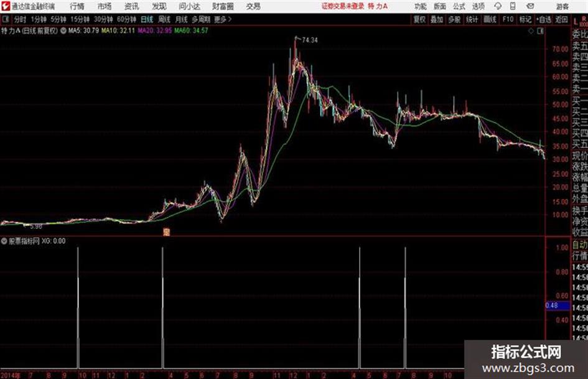Viewport: 588px width, 379px height.
Task: Click the 多股 multi-stock button
Action: click(454, 19)
